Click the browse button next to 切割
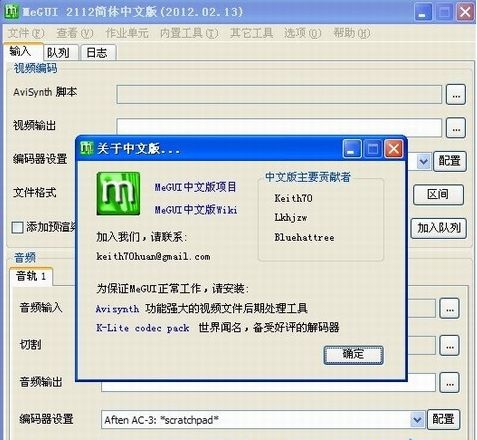Viewport: 477px width, 440px height. point(449,345)
